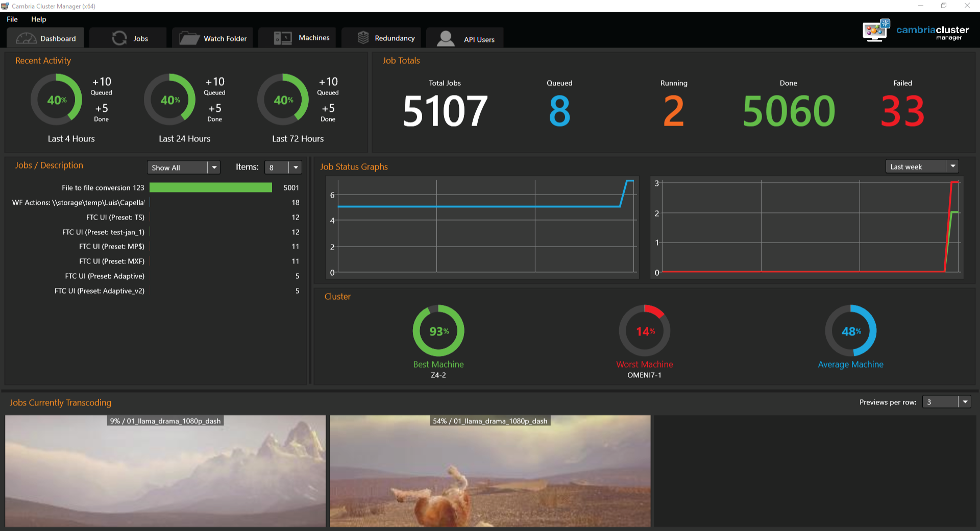The image size is (980, 531).
Task: Select FTC UI (Preset: Adaptive) row
Action: point(156,276)
